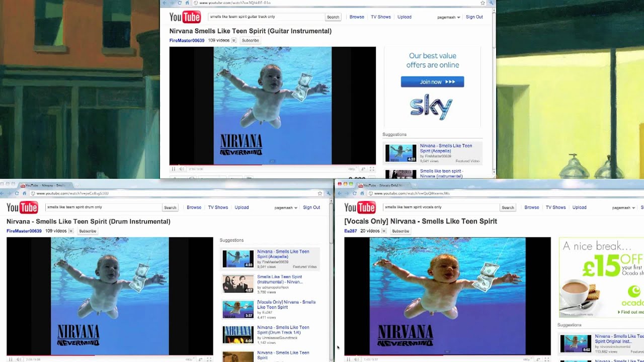This screenshot has width=644, height=362.
Task: Mute volume in Guitar Instrumental player
Action: [x=181, y=169]
